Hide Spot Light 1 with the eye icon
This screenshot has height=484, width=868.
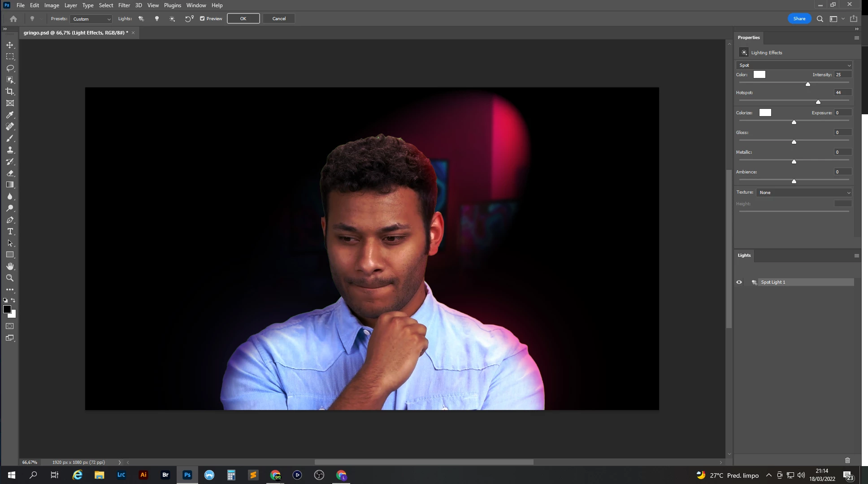[739, 282]
